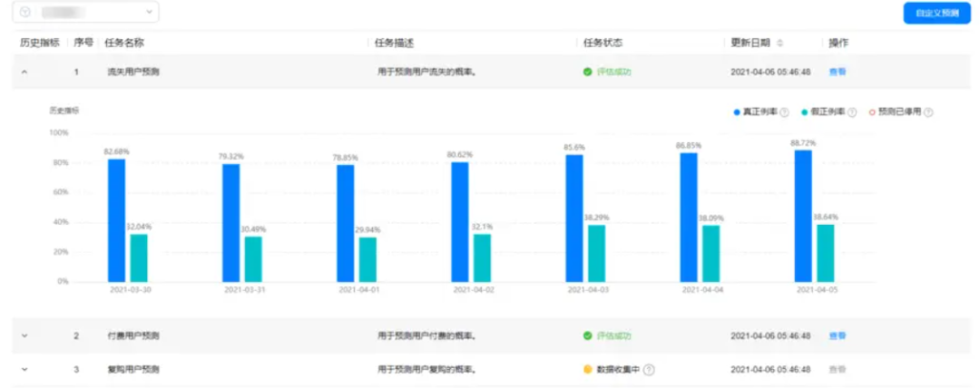Click the 自定义预测 button
The width and height of the screenshot is (980, 388).
pyautogui.click(x=936, y=13)
